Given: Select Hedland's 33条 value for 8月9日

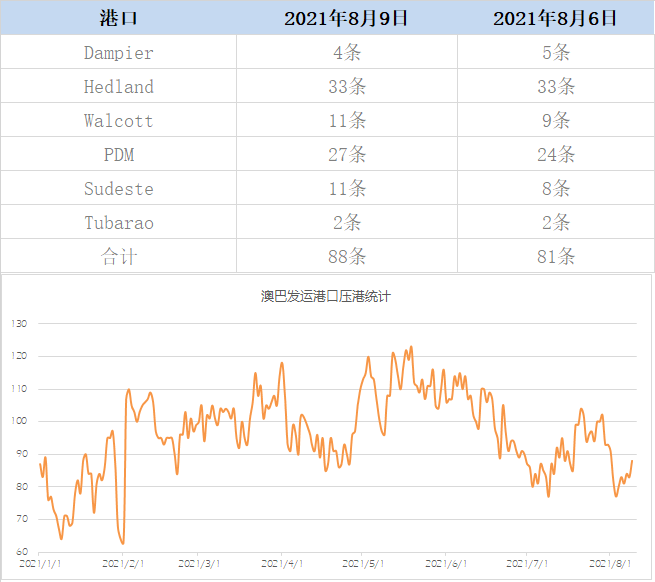Looking at the screenshot, I should pos(347,86).
